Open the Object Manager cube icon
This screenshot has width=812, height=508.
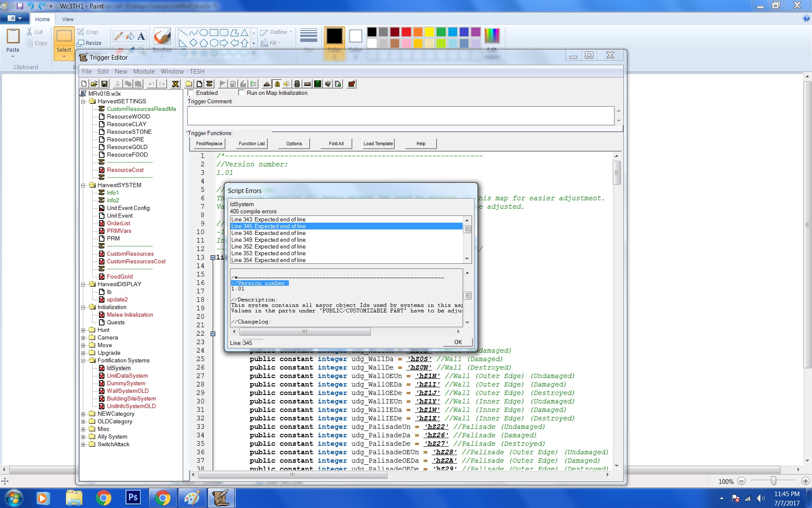click(x=328, y=84)
